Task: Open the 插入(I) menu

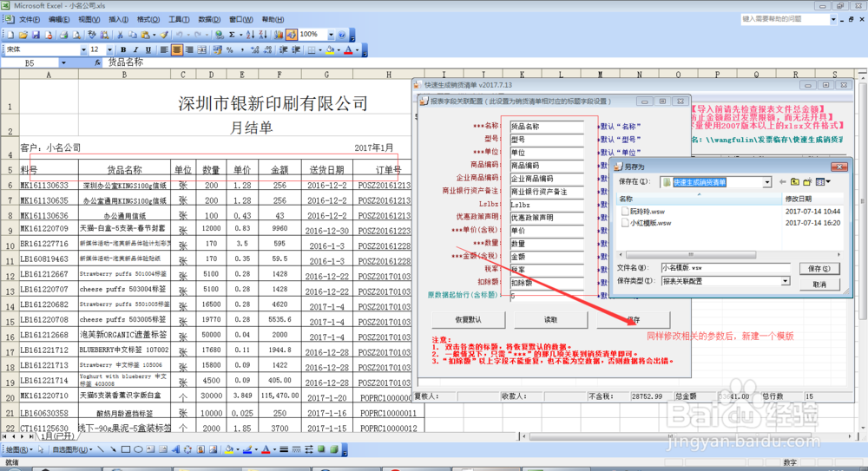Action: click(118, 19)
